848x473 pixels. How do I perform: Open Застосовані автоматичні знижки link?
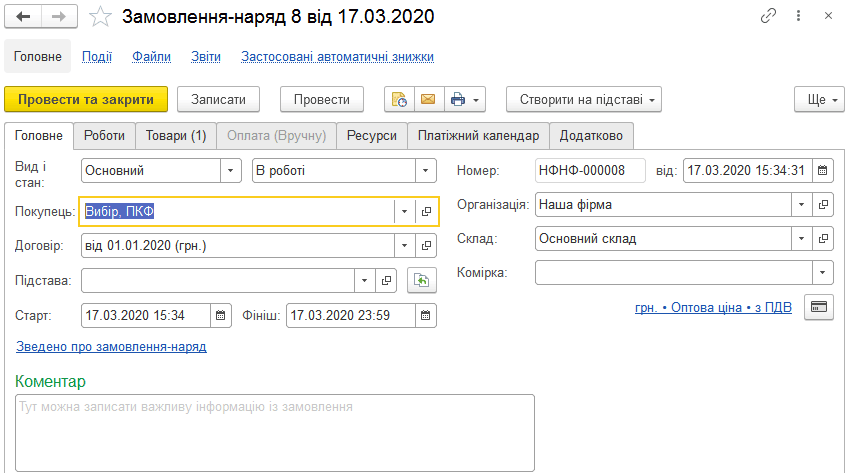[337, 56]
